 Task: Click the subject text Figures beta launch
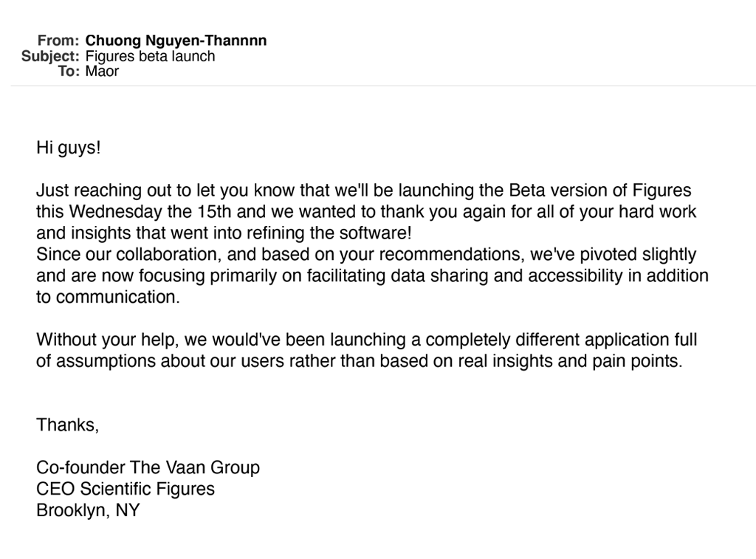point(151,56)
